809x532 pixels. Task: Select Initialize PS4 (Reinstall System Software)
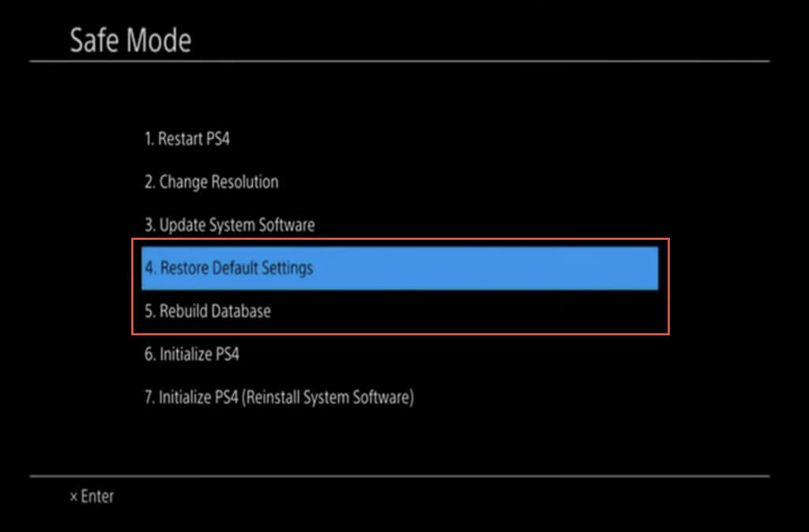pyautogui.click(x=278, y=397)
